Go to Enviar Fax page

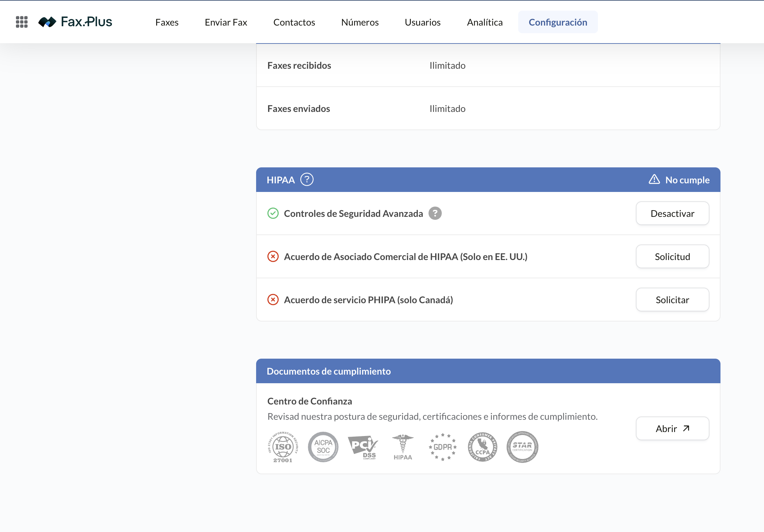226,22
